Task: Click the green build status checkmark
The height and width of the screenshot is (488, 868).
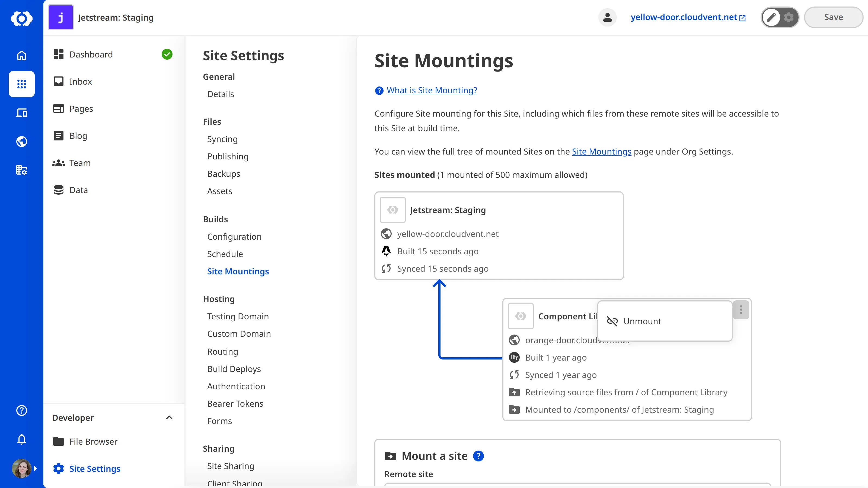Action: point(167,54)
